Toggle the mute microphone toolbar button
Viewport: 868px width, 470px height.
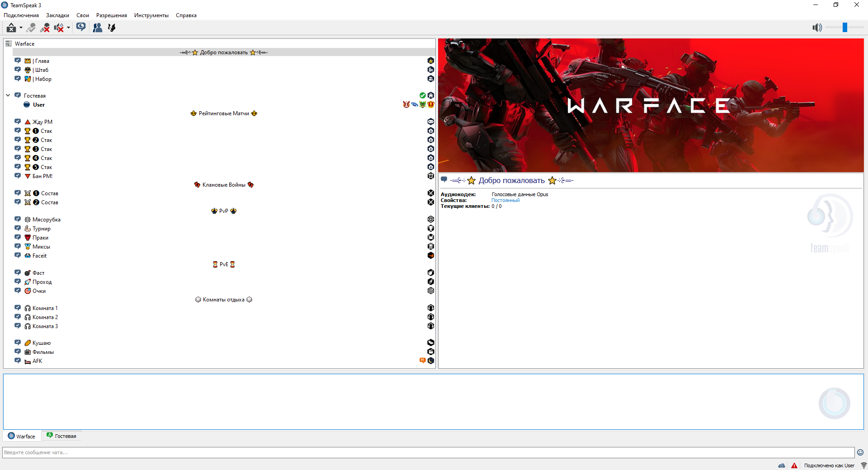(x=45, y=28)
